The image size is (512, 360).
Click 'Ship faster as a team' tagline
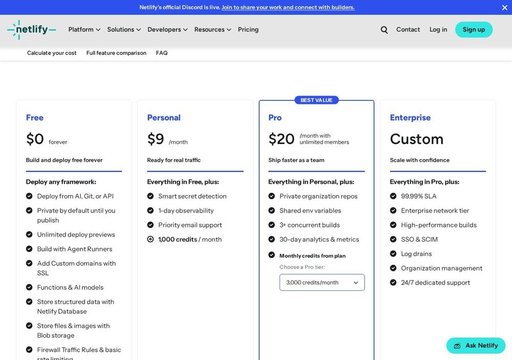tap(296, 160)
